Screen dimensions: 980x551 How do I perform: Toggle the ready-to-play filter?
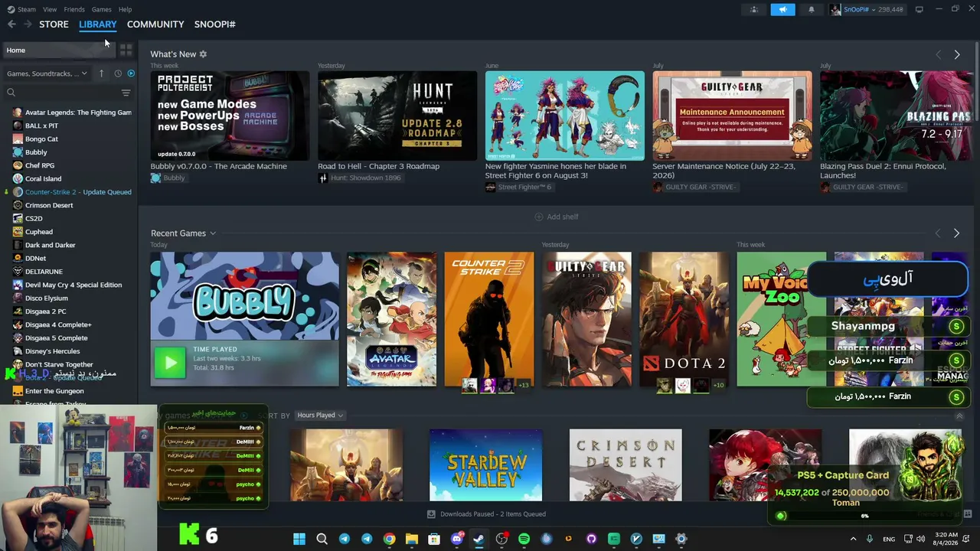click(131, 73)
